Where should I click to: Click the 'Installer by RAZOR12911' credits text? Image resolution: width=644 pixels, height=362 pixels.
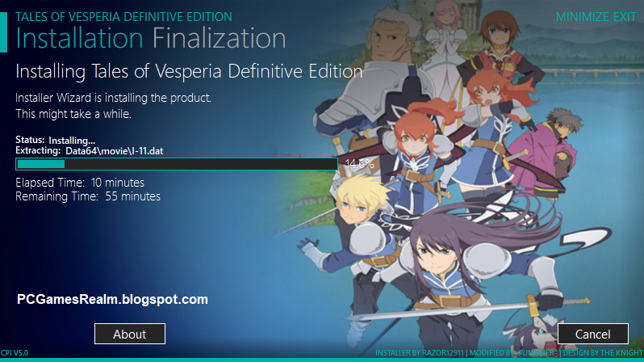coord(420,353)
